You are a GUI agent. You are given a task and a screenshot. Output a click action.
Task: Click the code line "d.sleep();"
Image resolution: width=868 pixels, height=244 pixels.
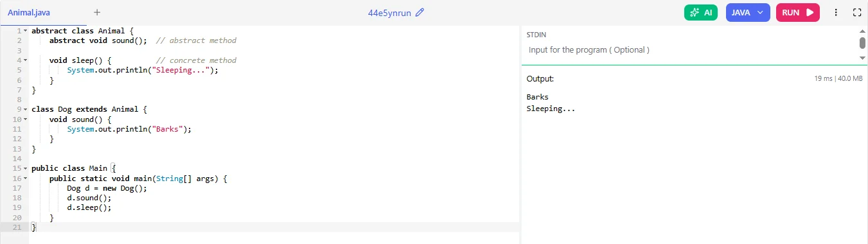(89, 208)
